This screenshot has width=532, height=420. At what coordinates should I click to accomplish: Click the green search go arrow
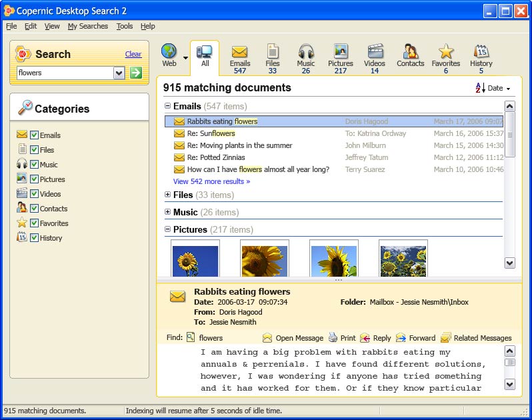point(136,73)
